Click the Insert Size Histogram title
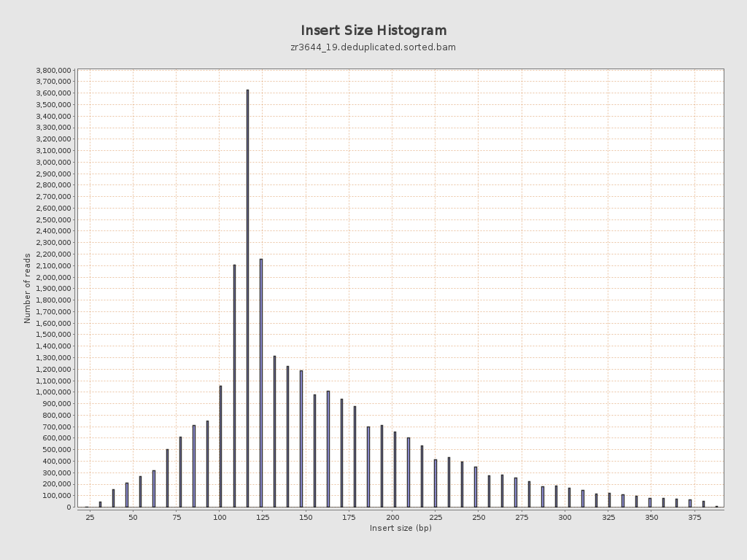The image size is (747, 560). pos(373,31)
